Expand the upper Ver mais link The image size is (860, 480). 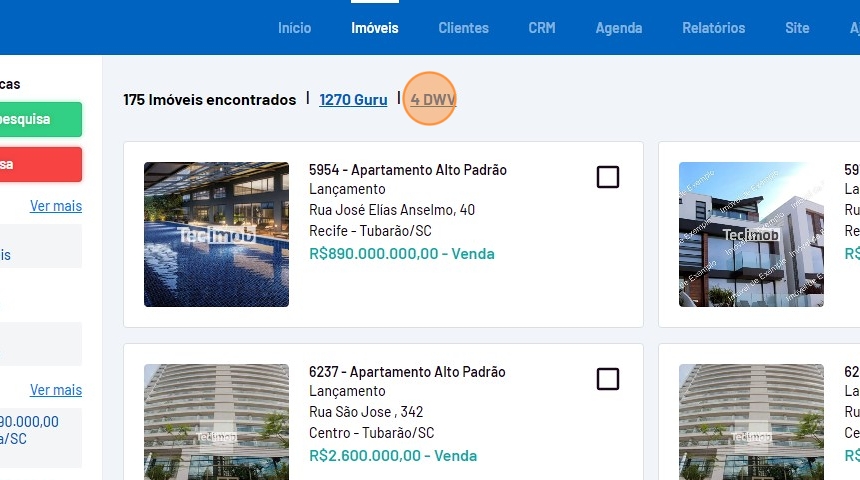[x=56, y=206]
